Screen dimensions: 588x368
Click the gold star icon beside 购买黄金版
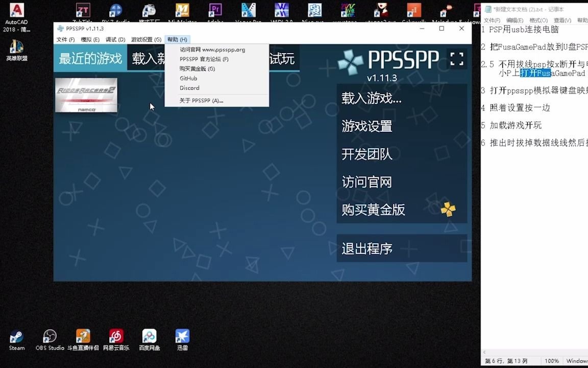448,209
